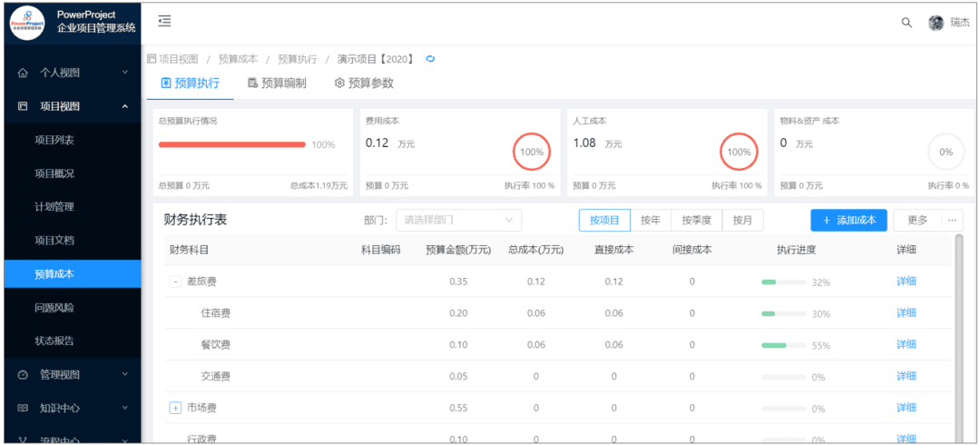Switch to the 预算编制 tab
Screen dimensions: 980x445
pos(277,84)
